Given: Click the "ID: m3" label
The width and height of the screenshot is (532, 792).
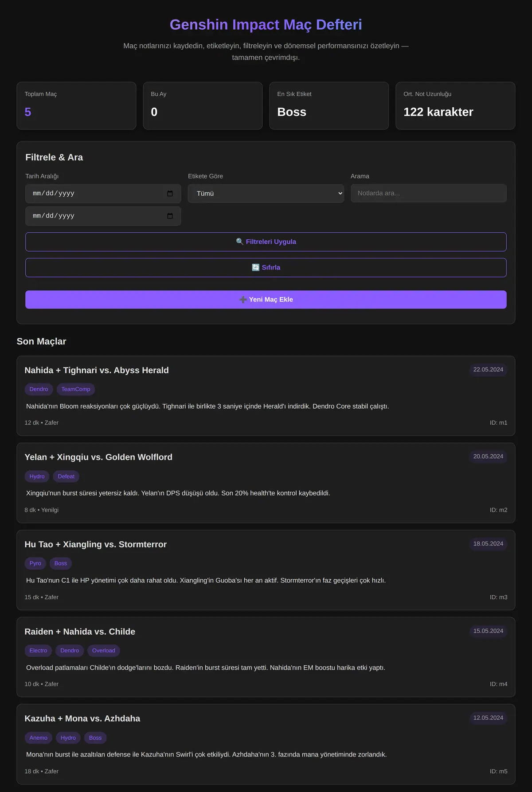Looking at the screenshot, I should (498, 597).
